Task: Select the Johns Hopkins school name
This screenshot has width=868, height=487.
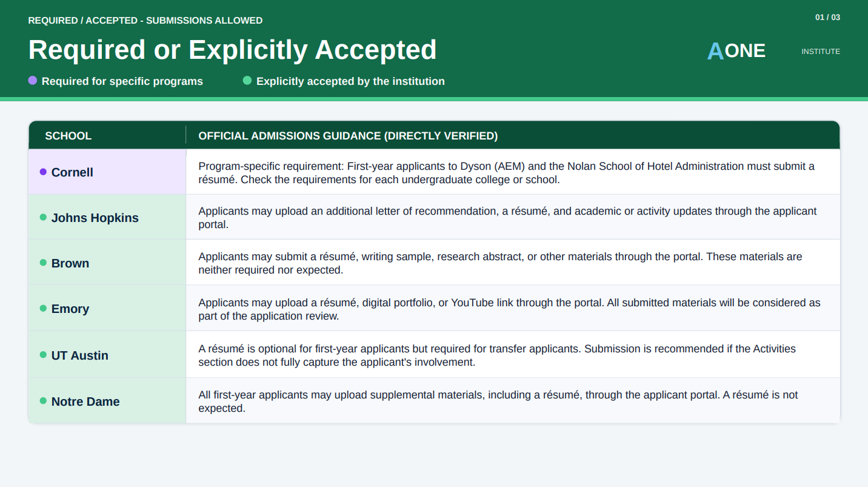Action: click(x=95, y=218)
